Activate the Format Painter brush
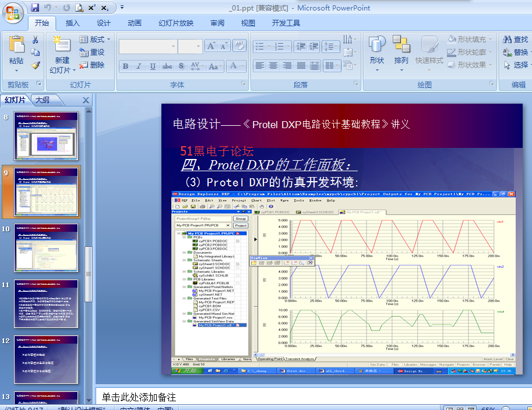This screenshot has width=532, height=410. tap(36, 65)
